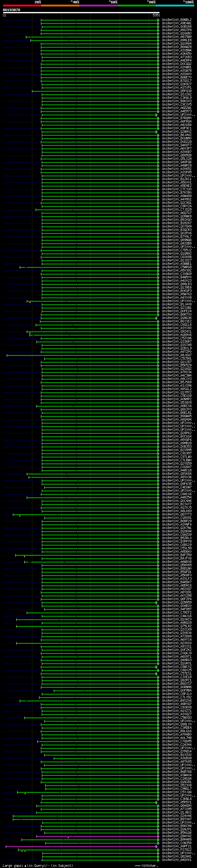Open hit UniRef100_C3KNL8
The width and height of the screenshot is (197, 868).
[176, 799]
